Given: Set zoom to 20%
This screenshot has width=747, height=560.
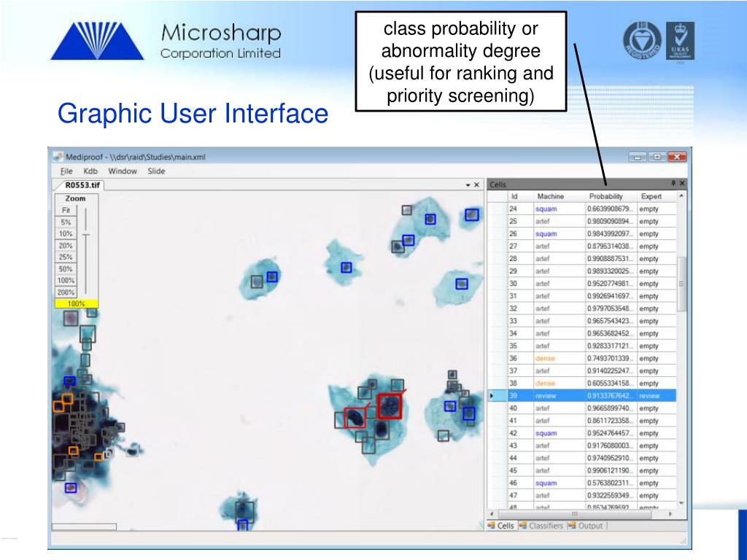Looking at the screenshot, I should 66,245.
